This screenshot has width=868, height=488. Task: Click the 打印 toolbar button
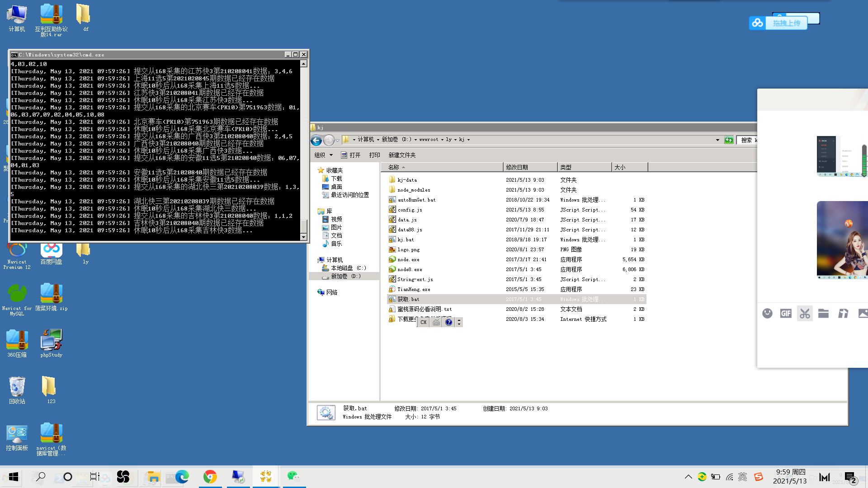tap(374, 155)
